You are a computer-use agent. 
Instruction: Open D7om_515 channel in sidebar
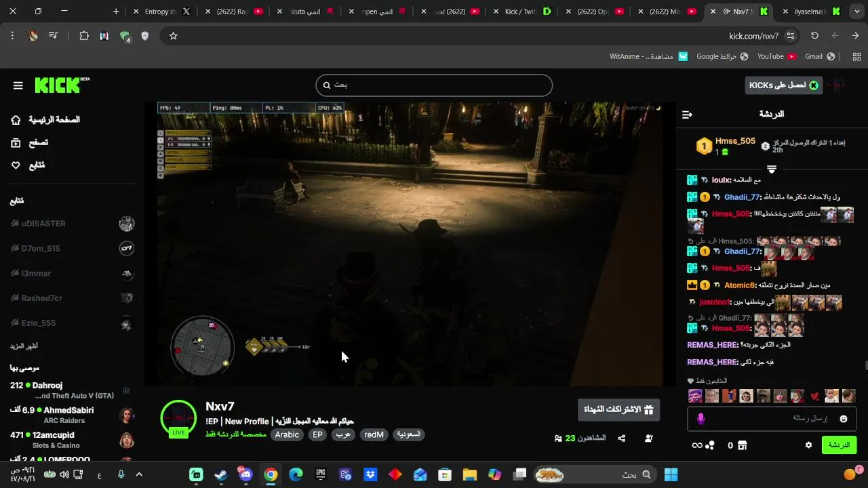click(x=72, y=249)
